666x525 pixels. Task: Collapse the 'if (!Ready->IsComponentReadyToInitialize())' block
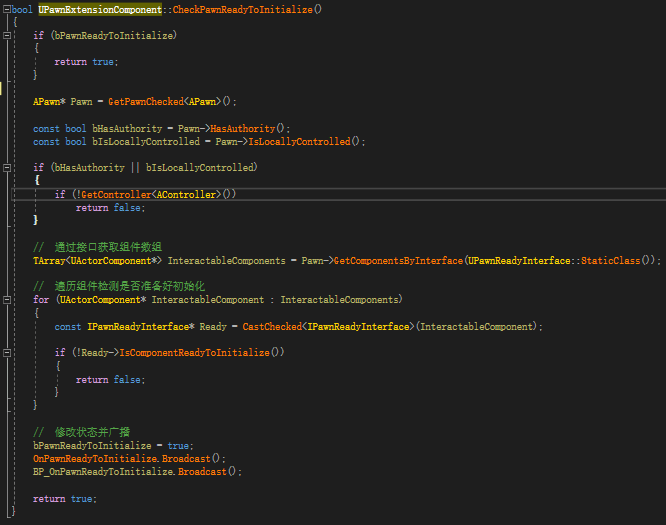pos(7,353)
